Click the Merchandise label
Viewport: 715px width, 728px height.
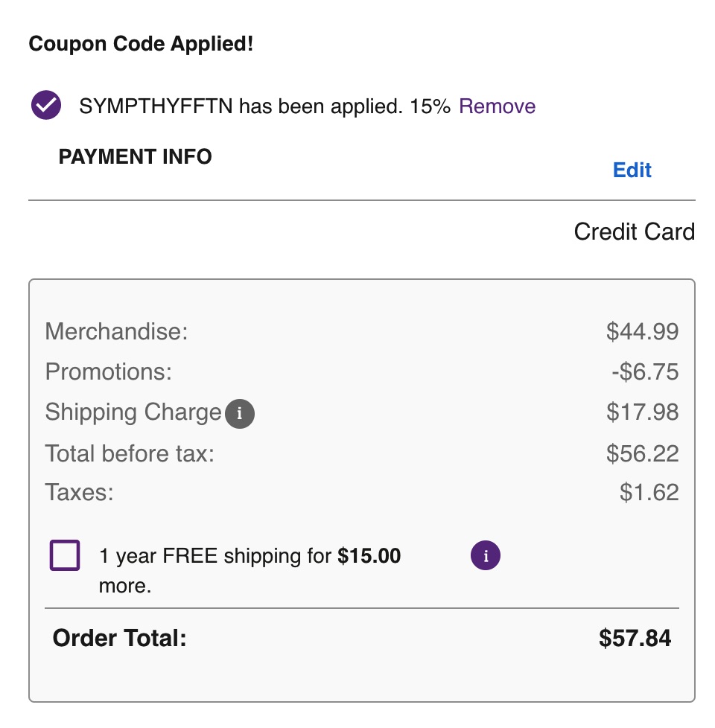(116, 331)
